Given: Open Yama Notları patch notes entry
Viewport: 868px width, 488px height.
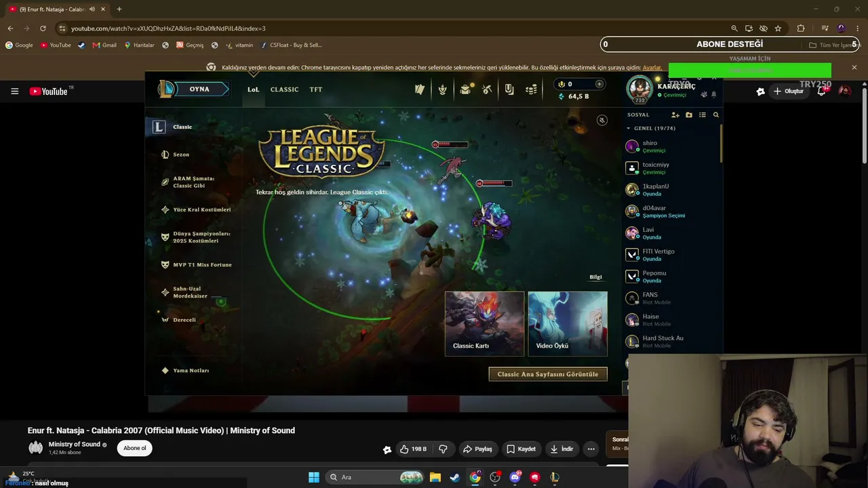Looking at the screenshot, I should point(191,371).
